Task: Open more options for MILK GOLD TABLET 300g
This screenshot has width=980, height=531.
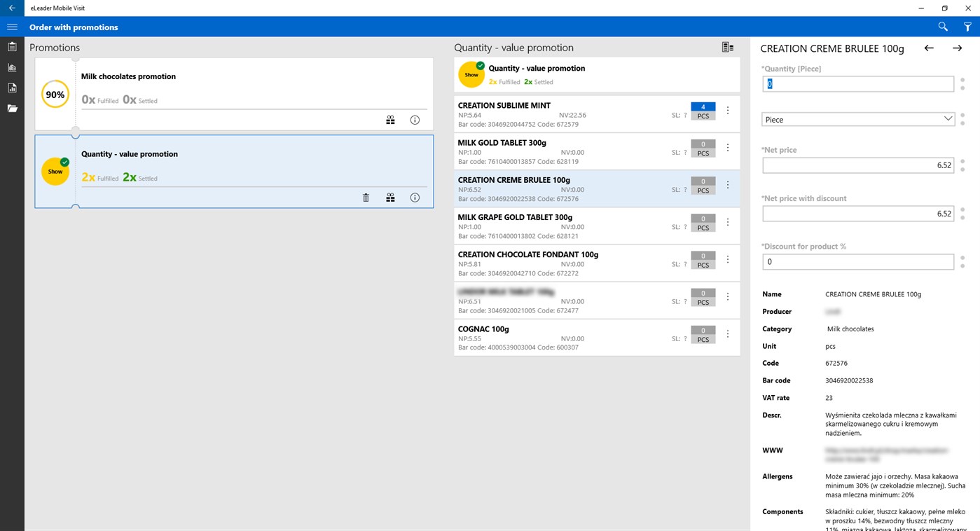Action: click(728, 148)
